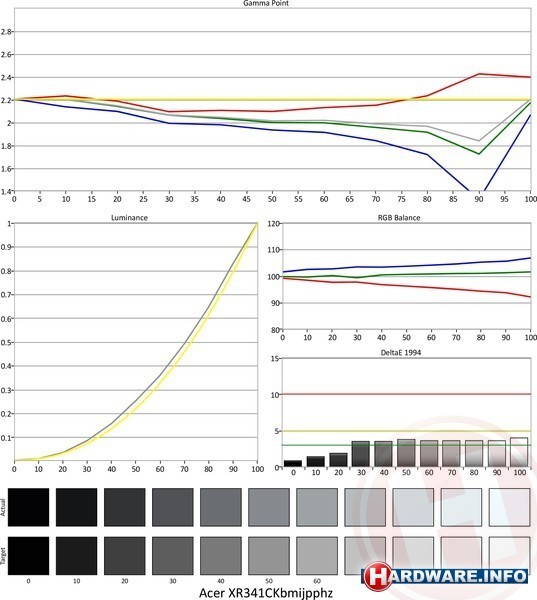The height and width of the screenshot is (600, 537).
Task: Click the Luminance curve top at 100
Action: pyautogui.click(x=257, y=223)
